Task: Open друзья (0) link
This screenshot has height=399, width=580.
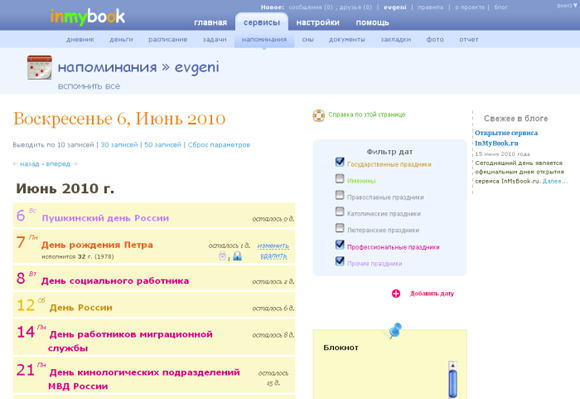Action: (355, 7)
